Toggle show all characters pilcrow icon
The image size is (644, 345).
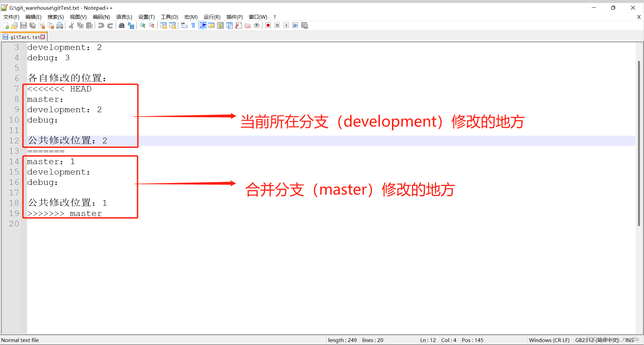(193, 25)
